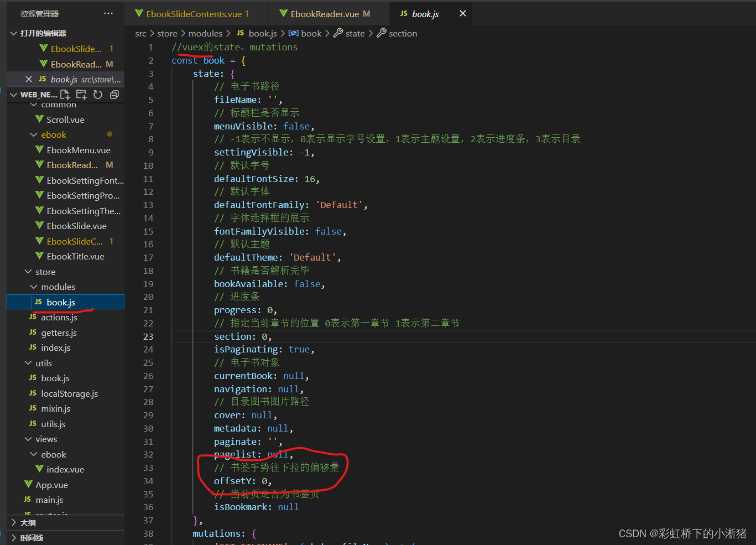Screen dimensions: 756x545
Task: Click the 'isPaginating: true,' code line
Action: point(264,349)
